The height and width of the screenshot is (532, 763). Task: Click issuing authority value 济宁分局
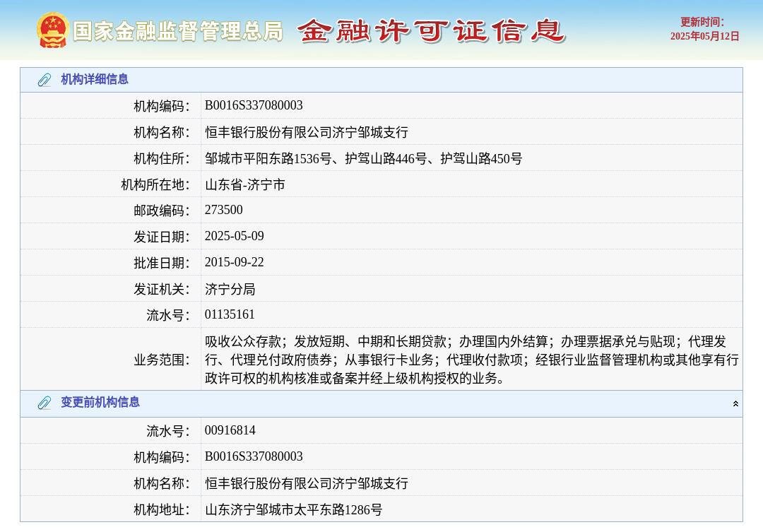[230, 289]
